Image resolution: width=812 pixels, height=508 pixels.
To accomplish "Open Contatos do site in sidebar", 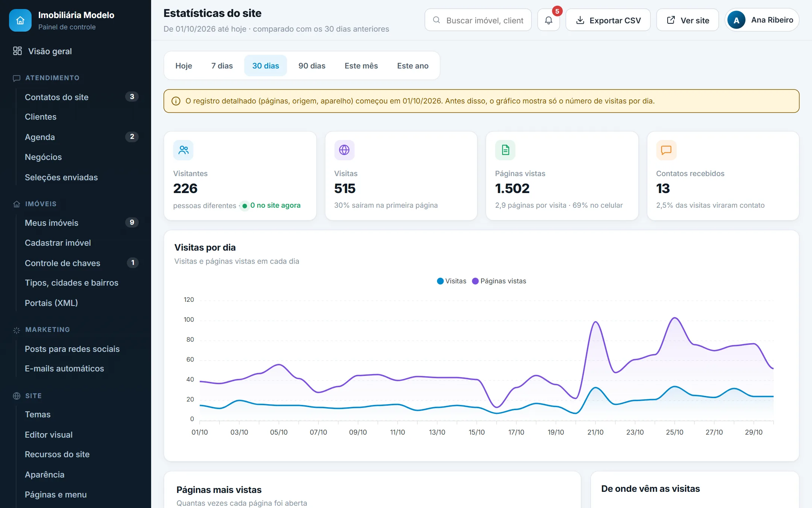I will (x=82, y=97).
